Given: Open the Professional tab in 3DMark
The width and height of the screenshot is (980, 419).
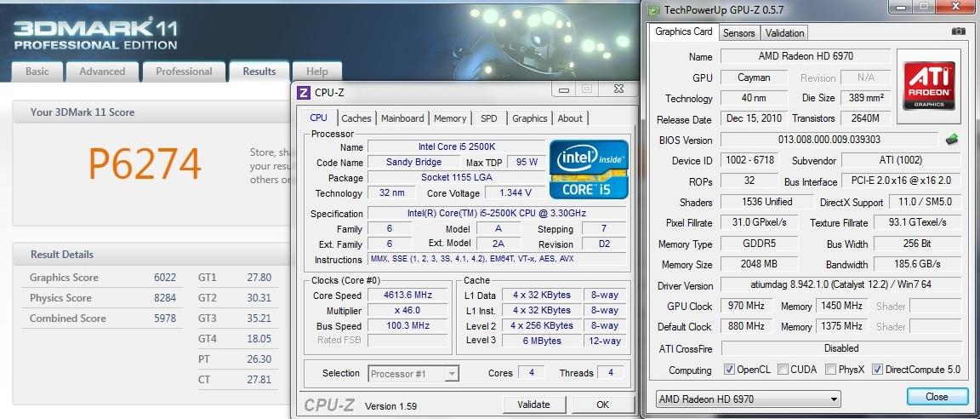Looking at the screenshot, I should tap(184, 72).
